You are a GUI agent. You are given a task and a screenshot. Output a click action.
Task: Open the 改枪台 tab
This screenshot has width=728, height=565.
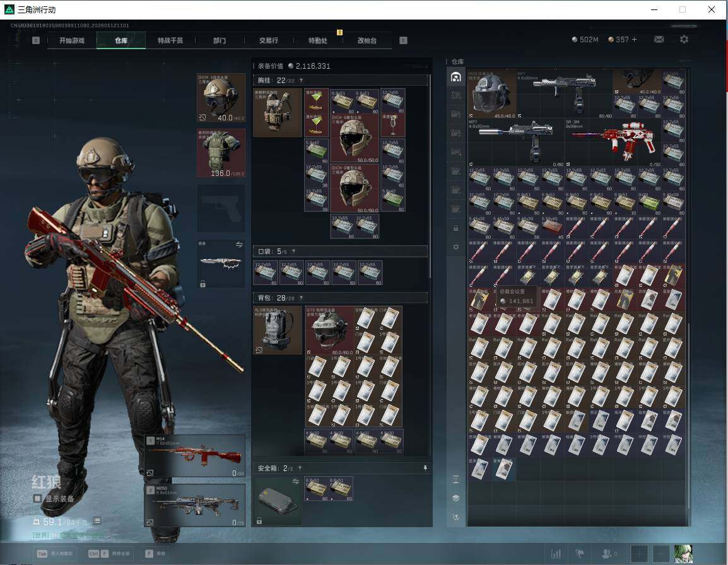point(367,40)
